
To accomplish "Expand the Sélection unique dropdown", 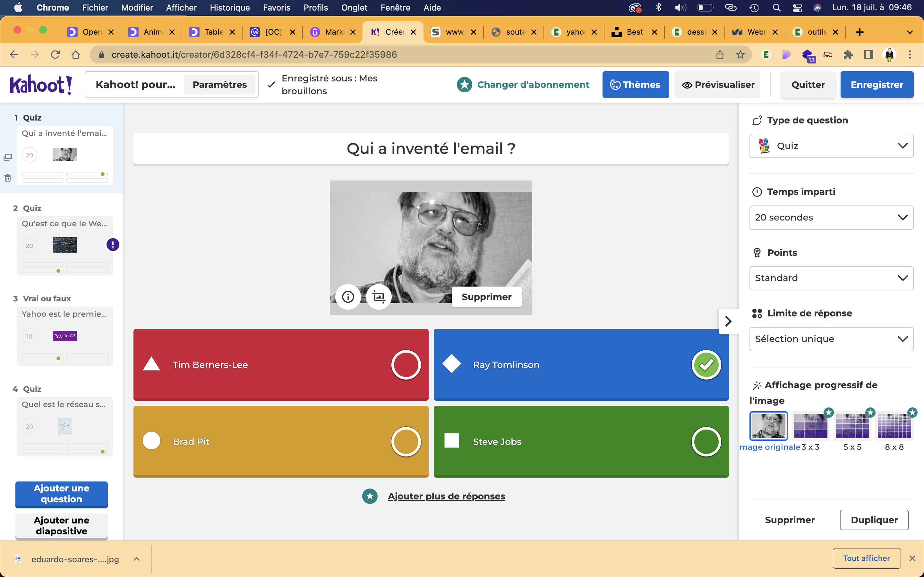I will (831, 339).
